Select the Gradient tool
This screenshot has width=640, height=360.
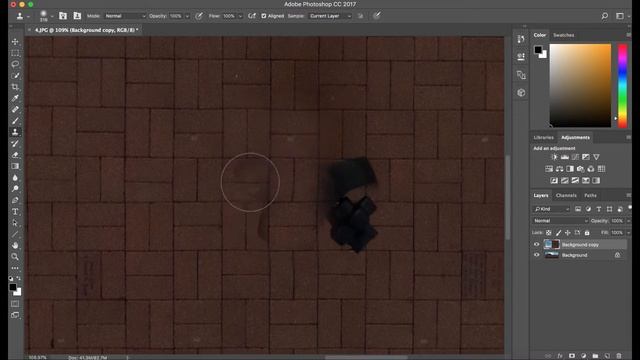(x=15, y=166)
